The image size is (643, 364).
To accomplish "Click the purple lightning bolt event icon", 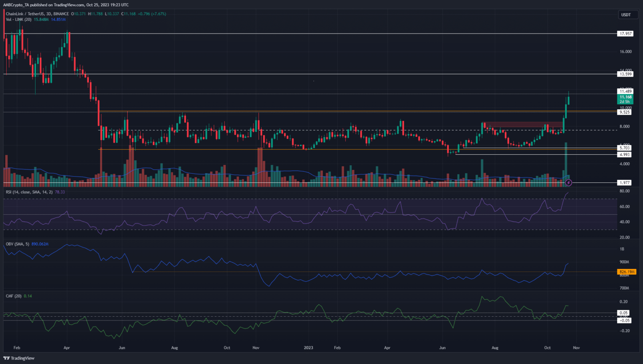I will point(568,182).
